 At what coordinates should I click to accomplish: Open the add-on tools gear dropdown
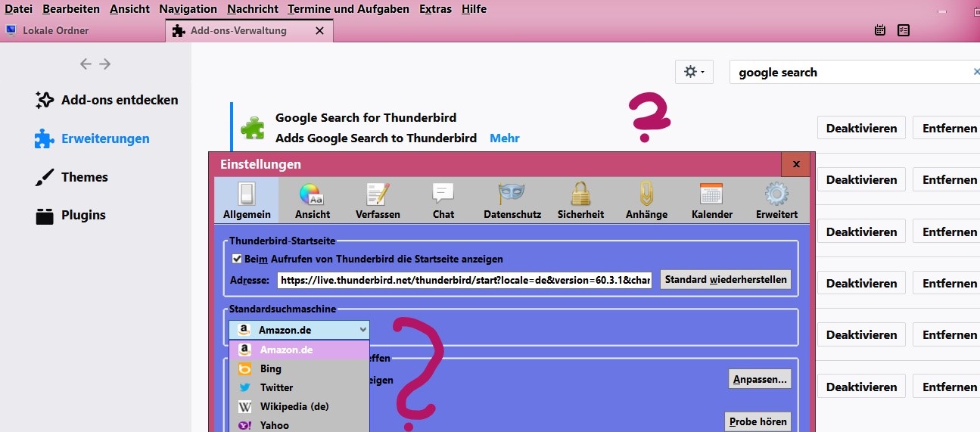[694, 72]
